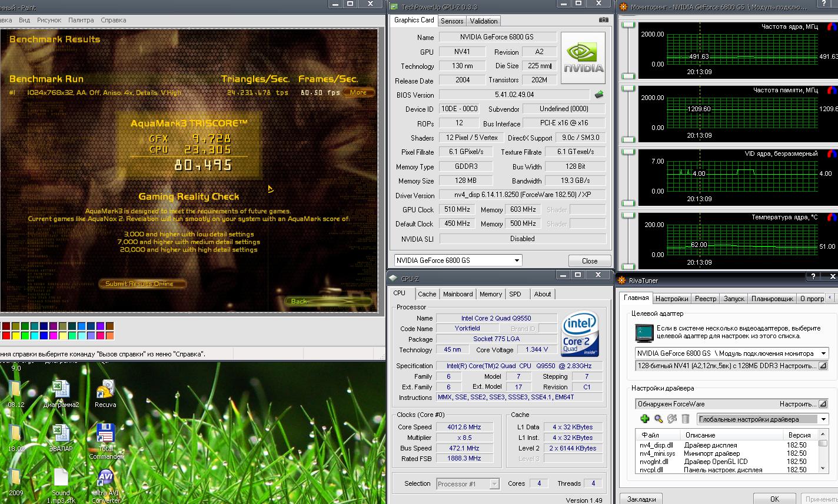The image size is (838, 504).
Task: Switch to the Memory tab in CPU-Z
Action: coord(491,294)
